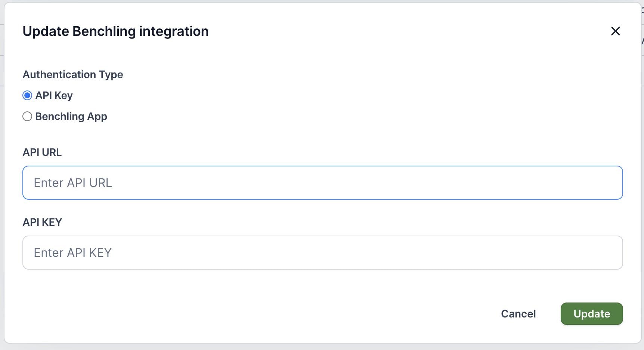Click the API Key option label text
The width and height of the screenshot is (644, 350).
pyautogui.click(x=54, y=95)
